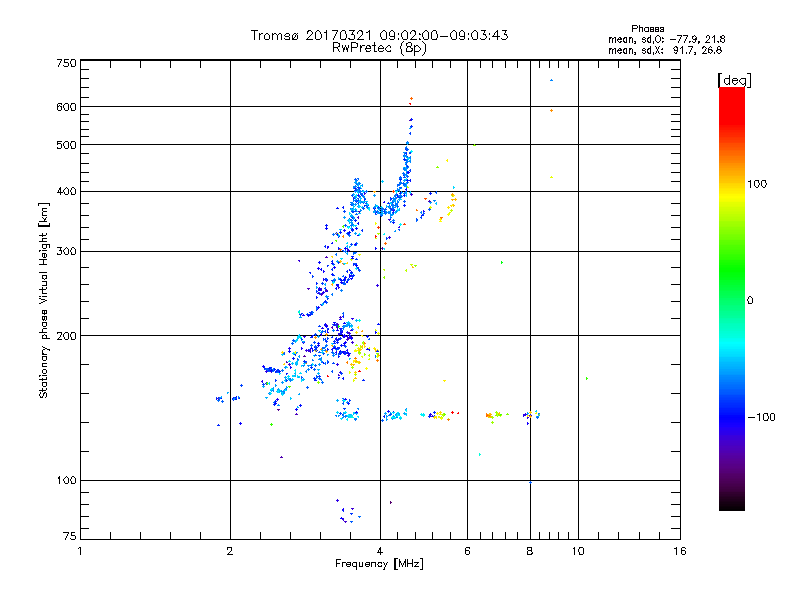Click the x-axis tick label '6'
Viewport: 800px width, 600px height.
(x=467, y=551)
